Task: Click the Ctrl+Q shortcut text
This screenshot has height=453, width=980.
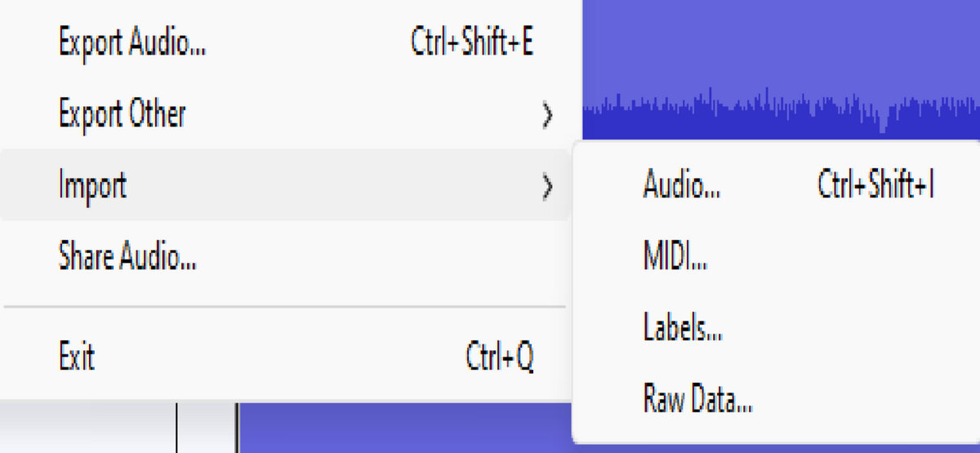Action: (x=499, y=357)
